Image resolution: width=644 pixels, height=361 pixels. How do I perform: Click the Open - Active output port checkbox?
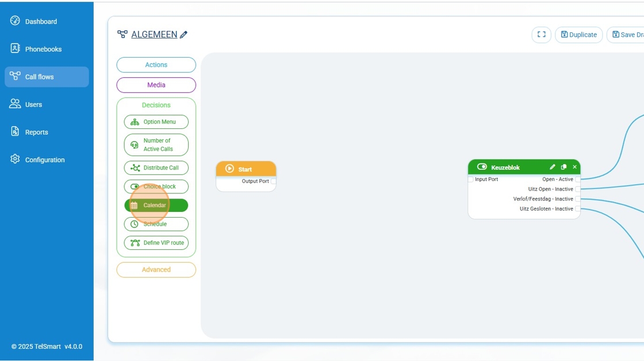(578, 180)
